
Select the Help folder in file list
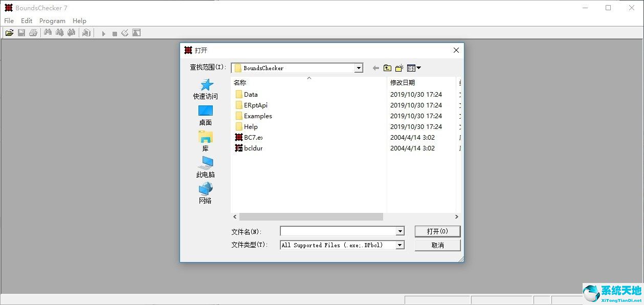[x=247, y=127]
